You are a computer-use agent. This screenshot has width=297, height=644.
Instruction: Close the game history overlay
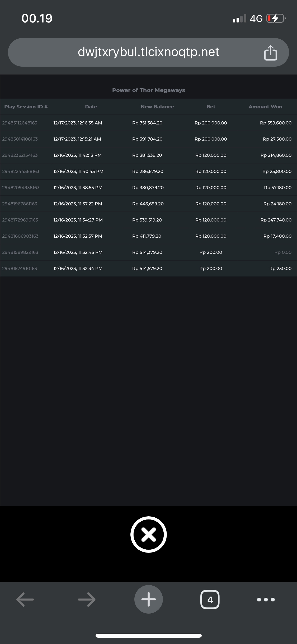148,534
